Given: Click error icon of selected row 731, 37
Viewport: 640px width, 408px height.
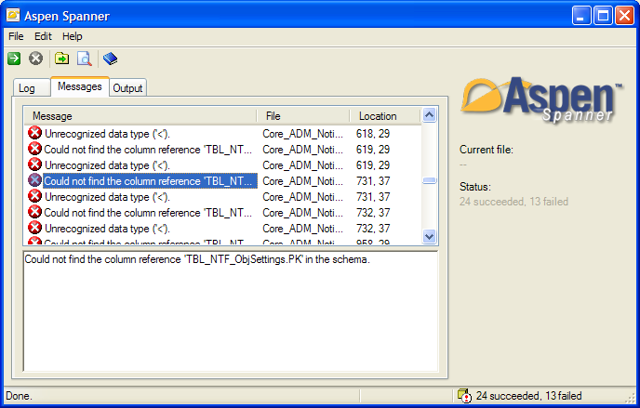Looking at the screenshot, I should pyautogui.click(x=35, y=180).
